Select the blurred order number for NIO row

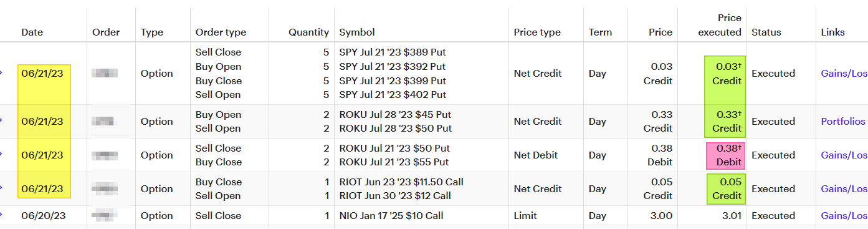[102, 216]
